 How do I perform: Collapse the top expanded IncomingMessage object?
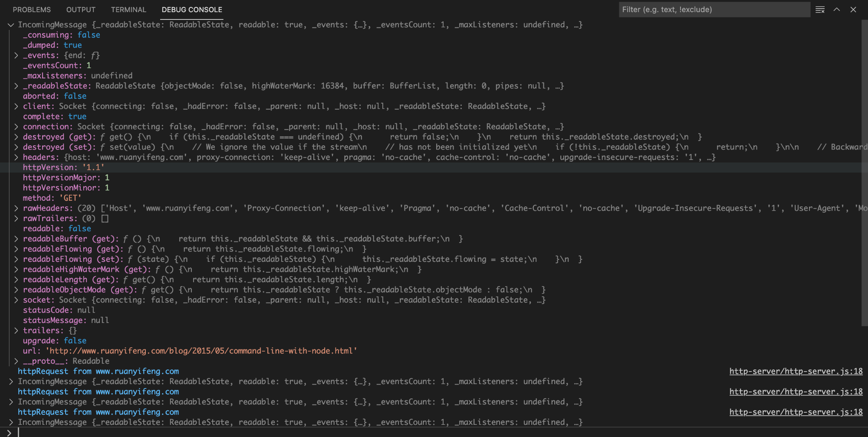(x=10, y=25)
